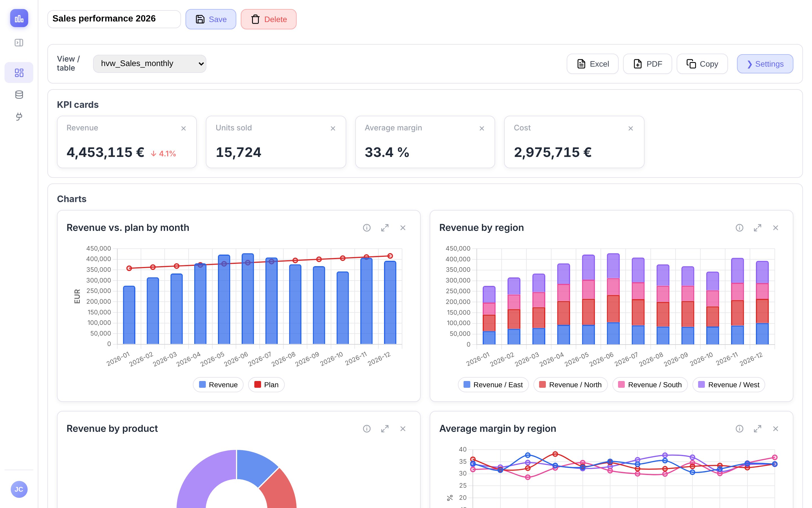Edit the Sales performance 2026 title field
This screenshot has width=812, height=508.
tap(114, 19)
